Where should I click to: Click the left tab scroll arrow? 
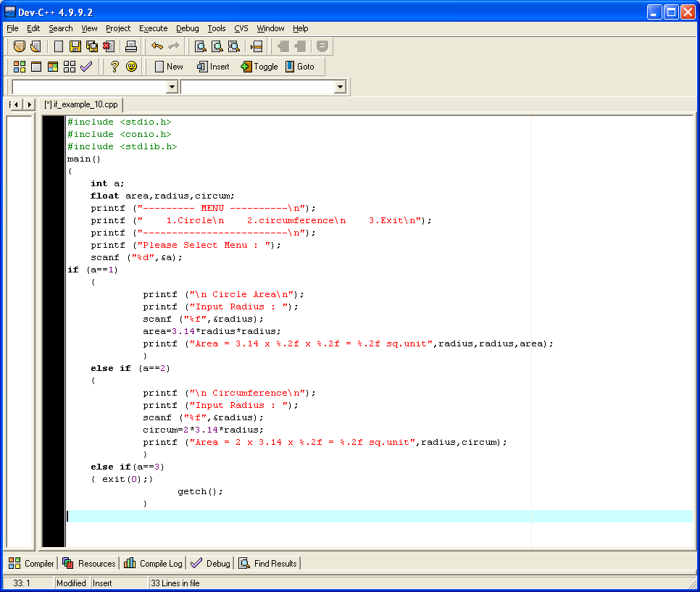click(16, 104)
